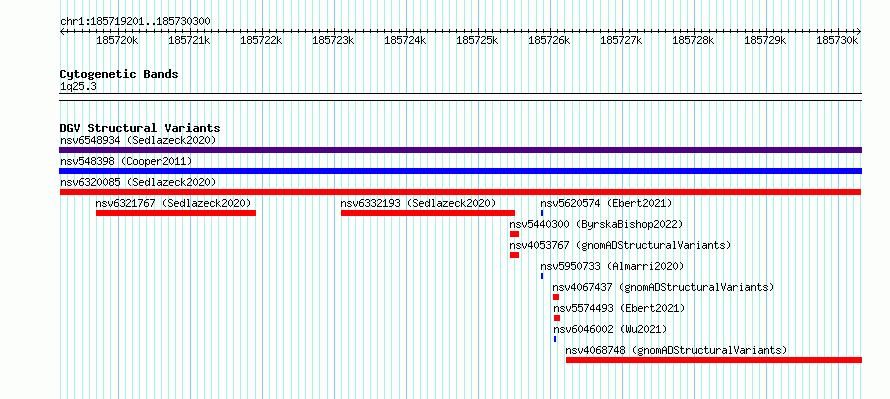Open the nsv4053767 (gnomADStructuralVariants) label
This screenshot has width=890, height=399.
pyautogui.click(x=620, y=245)
